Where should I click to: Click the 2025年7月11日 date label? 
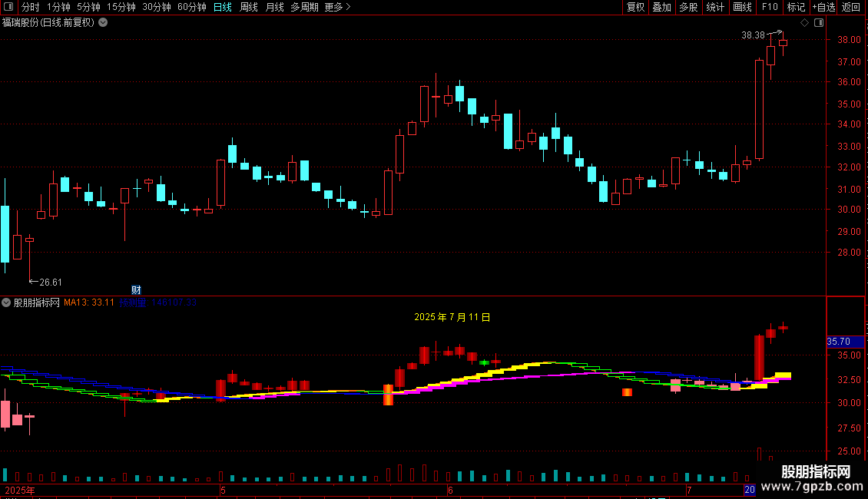tap(452, 317)
